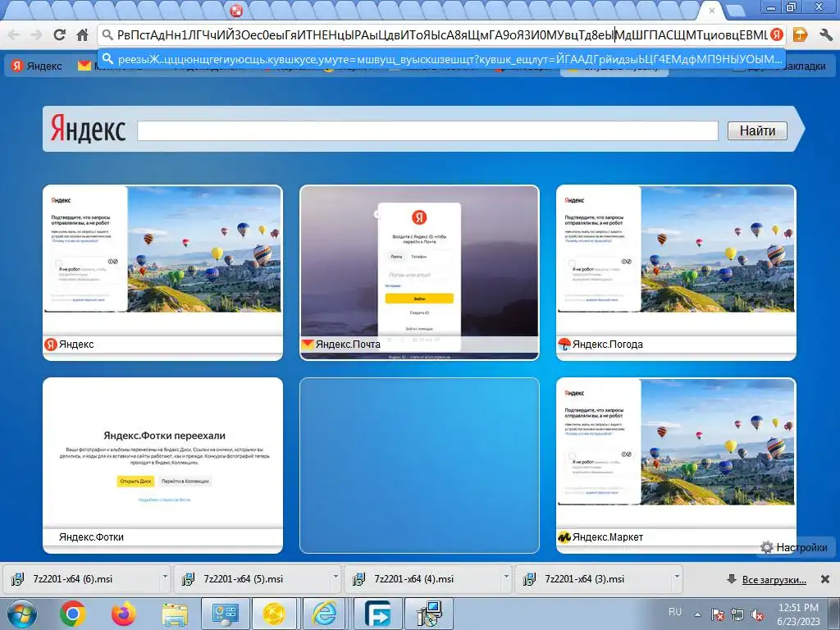This screenshot has height=630, width=840.
Task: Open the clock showing 12:51 PM
Action: [x=798, y=614]
